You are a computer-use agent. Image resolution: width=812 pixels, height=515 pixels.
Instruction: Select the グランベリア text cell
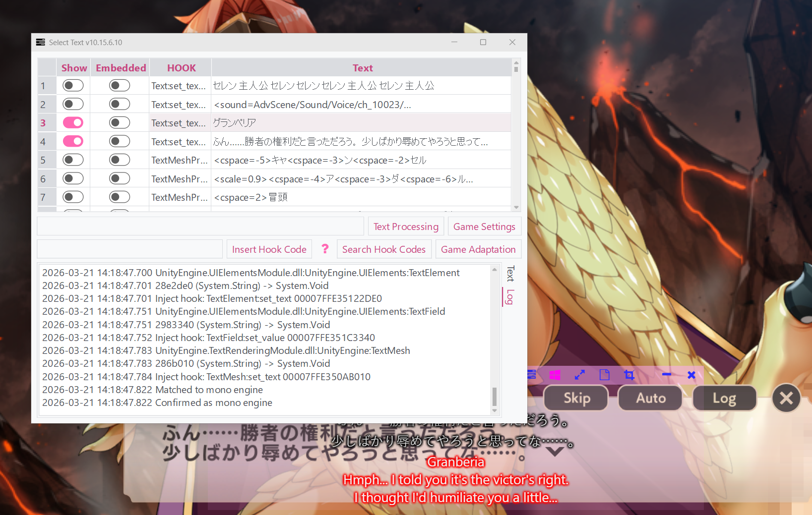pyautogui.click(x=361, y=123)
